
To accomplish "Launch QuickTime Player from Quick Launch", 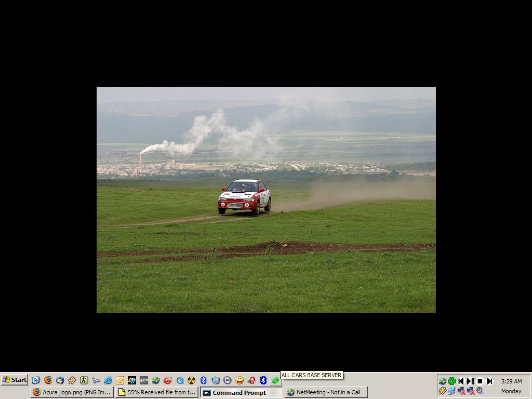I will (179, 380).
